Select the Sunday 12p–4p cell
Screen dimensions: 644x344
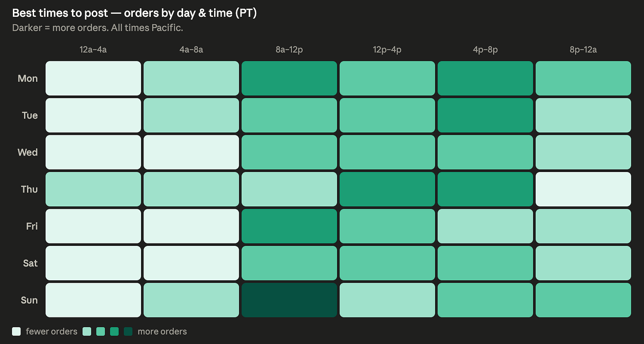click(387, 300)
